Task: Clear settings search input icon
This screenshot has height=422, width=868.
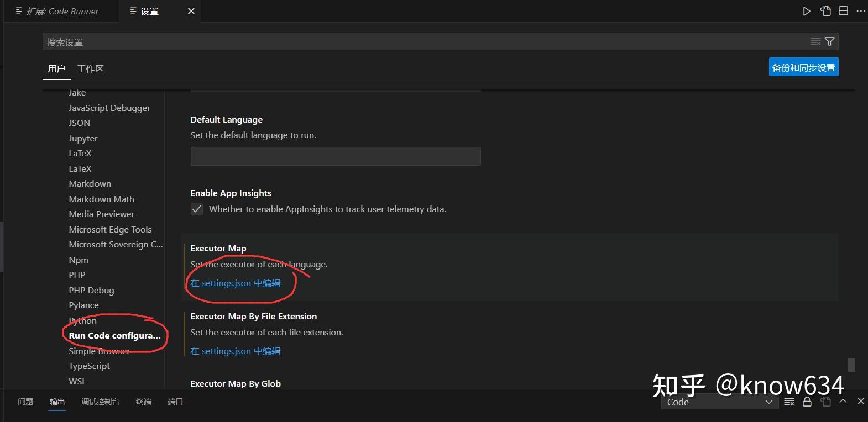Action: point(815,41)
